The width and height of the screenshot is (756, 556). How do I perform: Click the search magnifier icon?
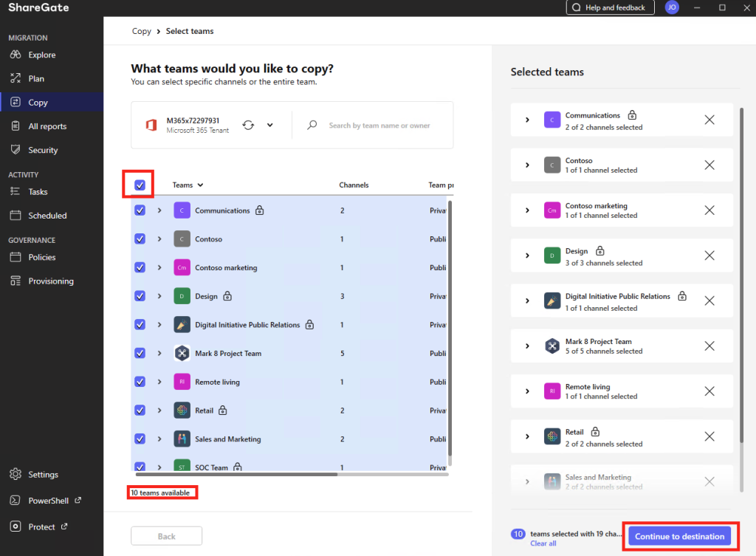[312, 126]
